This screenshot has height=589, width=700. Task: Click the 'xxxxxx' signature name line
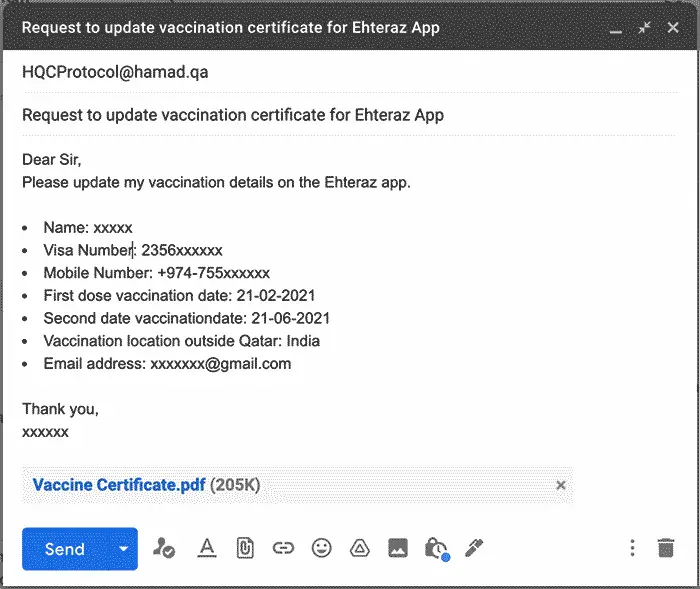(46, 432)
